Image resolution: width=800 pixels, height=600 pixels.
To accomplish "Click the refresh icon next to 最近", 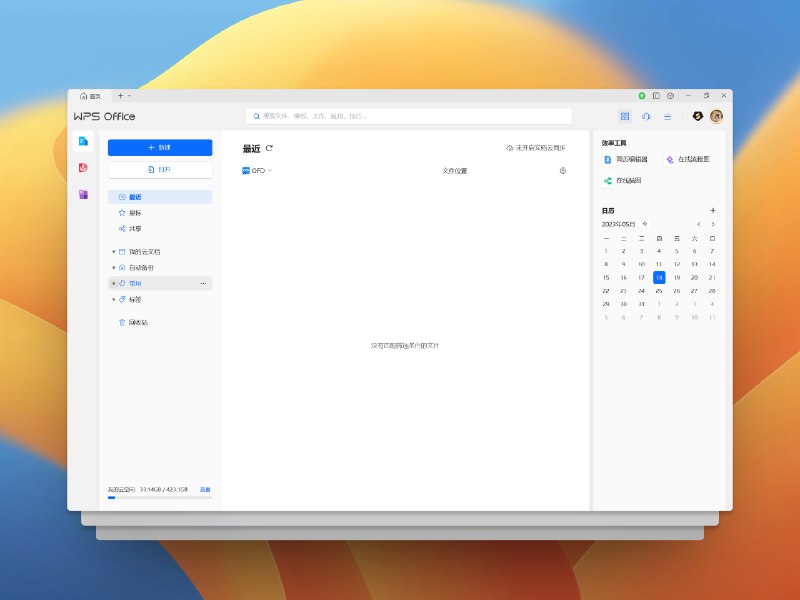I will coord(269,148).
